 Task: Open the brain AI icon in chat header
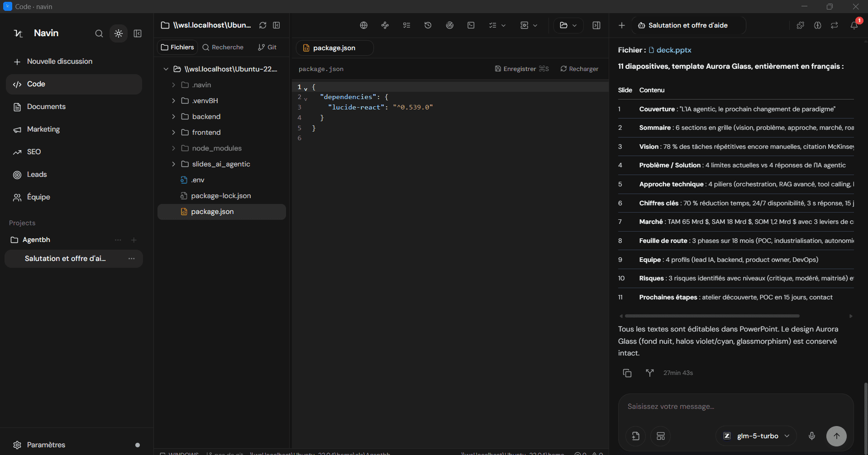pyautogui.click(x=817, y=25)
